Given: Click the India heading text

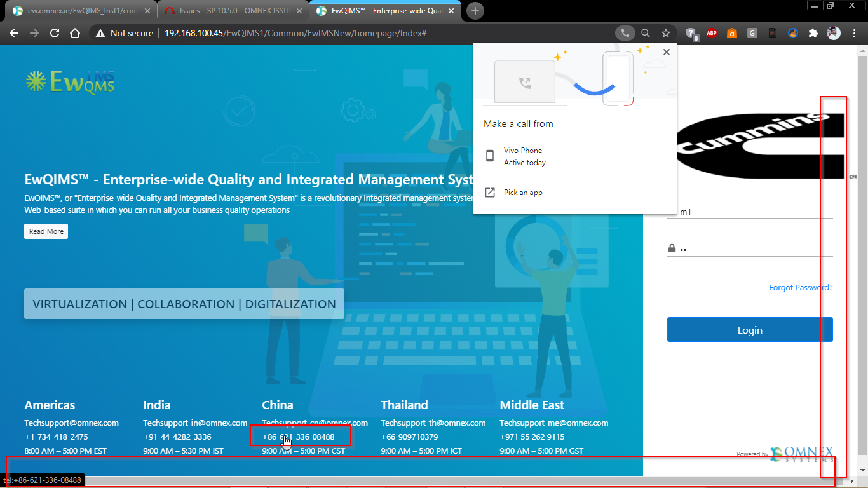Looking at the screenshot, I should coord(157,405).
